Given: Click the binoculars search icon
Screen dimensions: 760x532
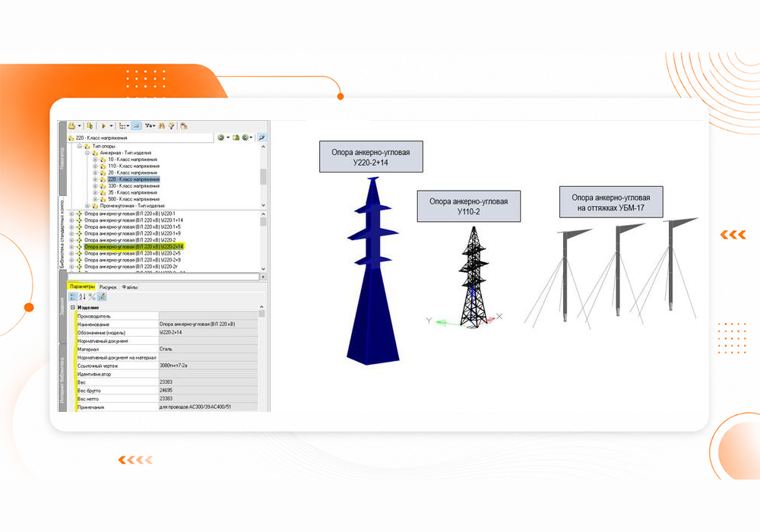Looking at the screenshot, I should (x=161, y=126).
